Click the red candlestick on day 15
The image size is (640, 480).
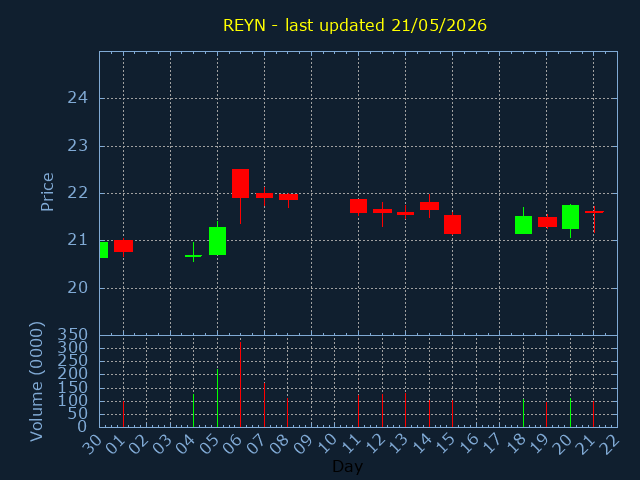point(452,224)
